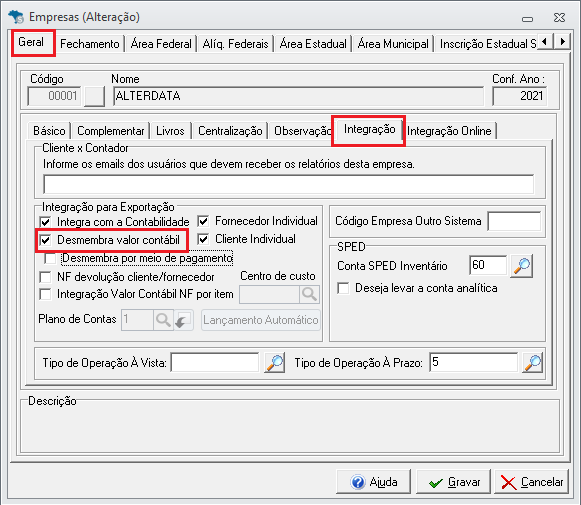Image resolution: width=581 pixels, height=505 pixels.
Task: Switch to the Área Federal tab
Action: coord(161,44)
